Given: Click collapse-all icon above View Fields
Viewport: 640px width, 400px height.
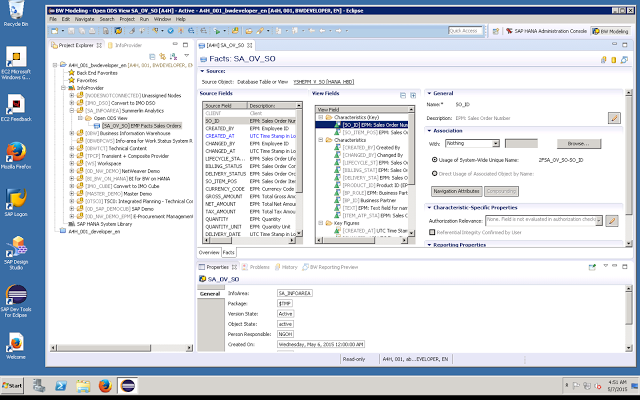Looking at the screenshot, I should [403, 96].
